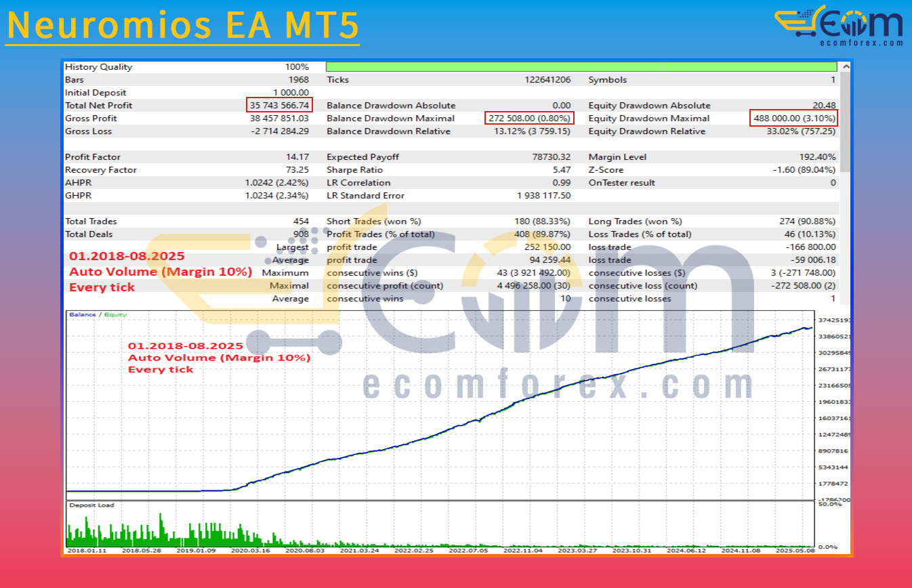
Task: Select Balance Drawdown Relative value 13.12% (3 759.15)
Action: point(533,131)
